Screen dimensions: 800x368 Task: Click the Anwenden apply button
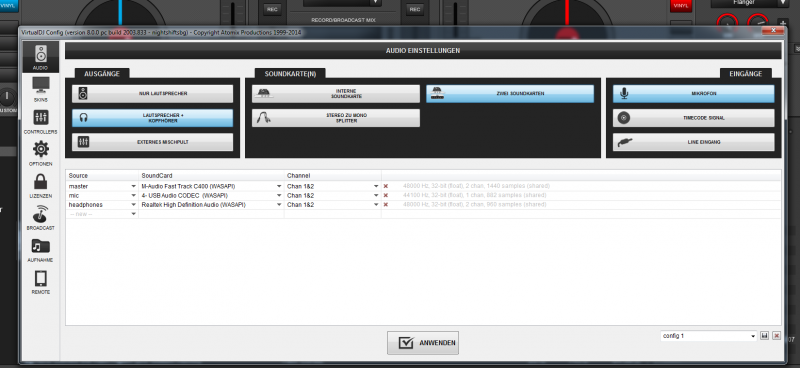422,343
